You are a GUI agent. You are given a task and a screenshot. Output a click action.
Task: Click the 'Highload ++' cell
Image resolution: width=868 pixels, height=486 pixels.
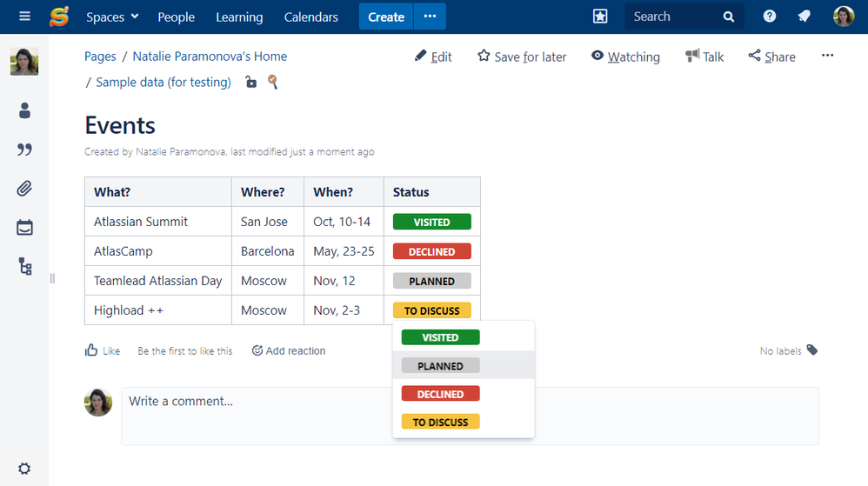pyautogui.click(x=157, y=310)
